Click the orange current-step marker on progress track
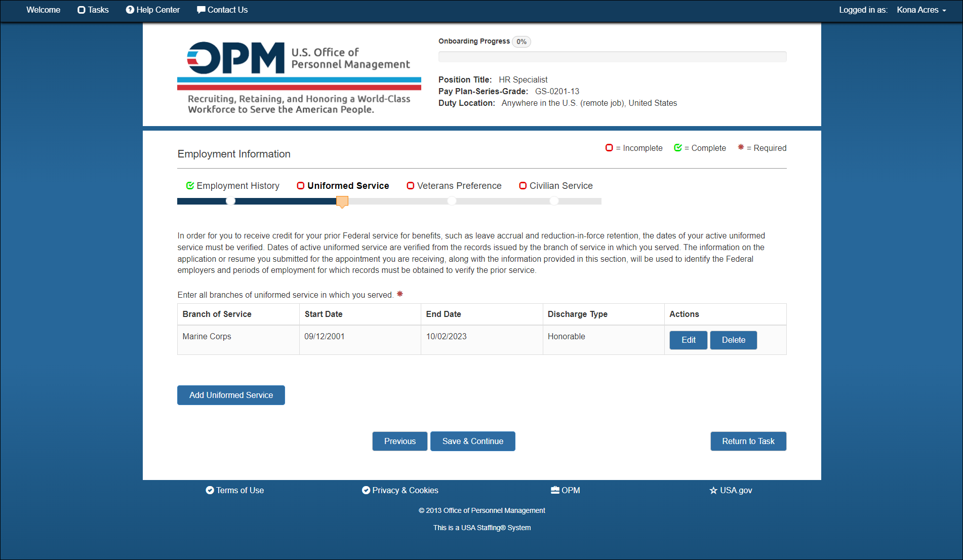 point(342,202)
